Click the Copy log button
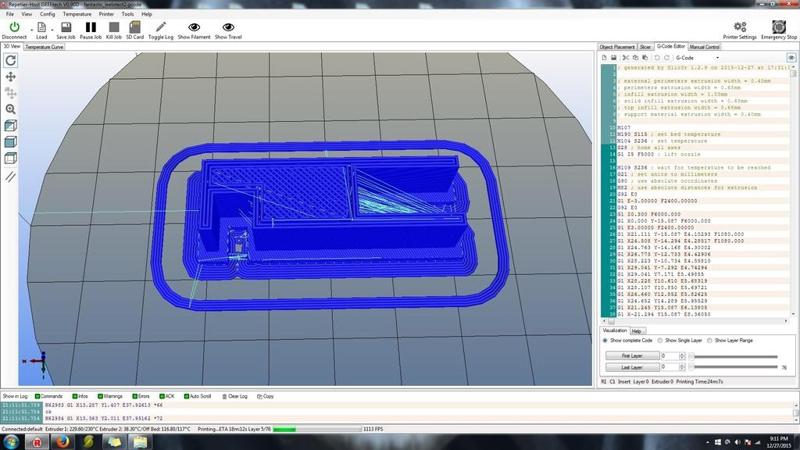The height and width of the screenshot is (450, 800). (265, 396)
